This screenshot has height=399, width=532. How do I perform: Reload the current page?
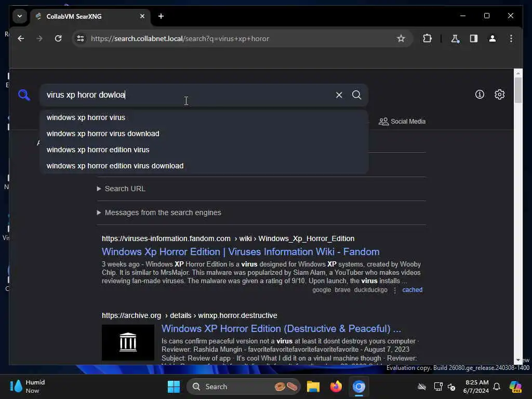58,38
